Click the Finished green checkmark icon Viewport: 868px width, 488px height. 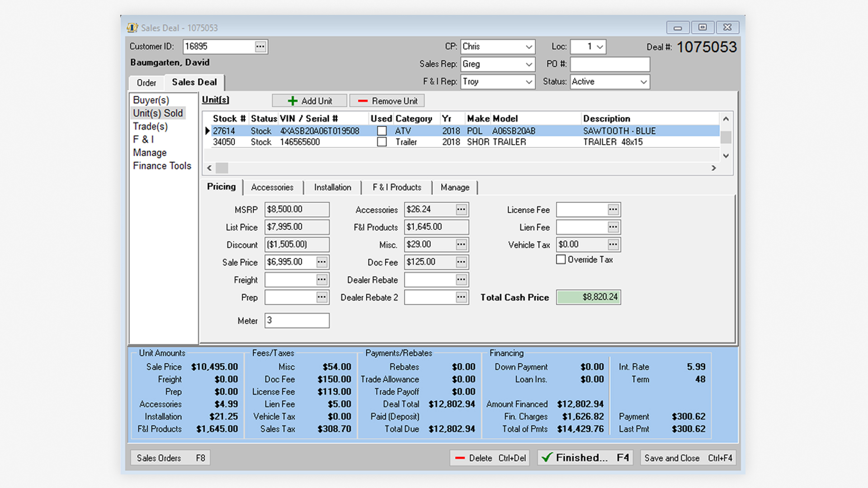(547, 457)
